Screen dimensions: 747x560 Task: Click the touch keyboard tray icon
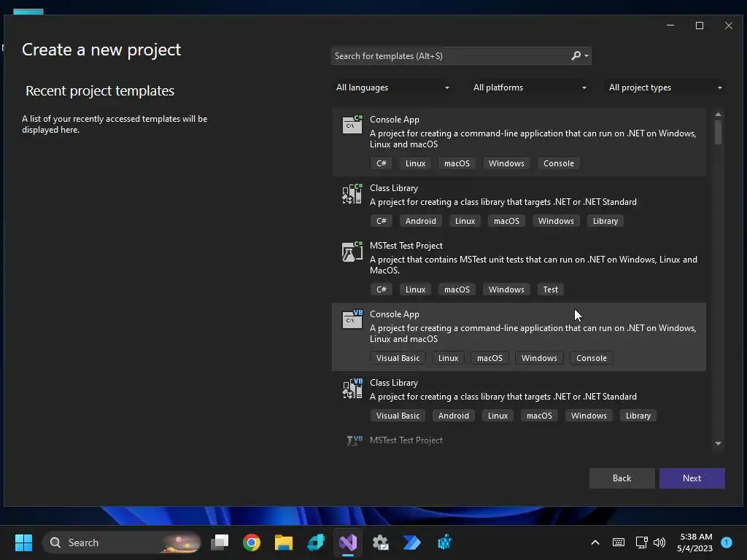click(619, 542)
